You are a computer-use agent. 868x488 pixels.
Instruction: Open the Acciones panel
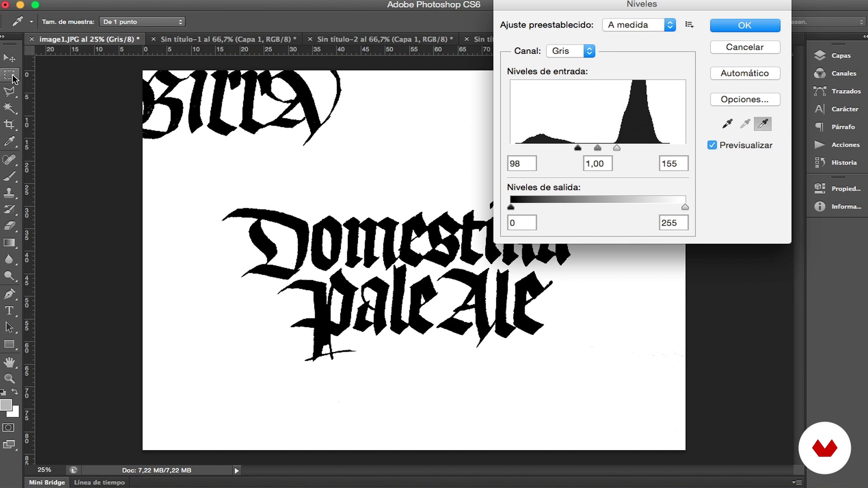pyautogui.click(x=838, y=145)
